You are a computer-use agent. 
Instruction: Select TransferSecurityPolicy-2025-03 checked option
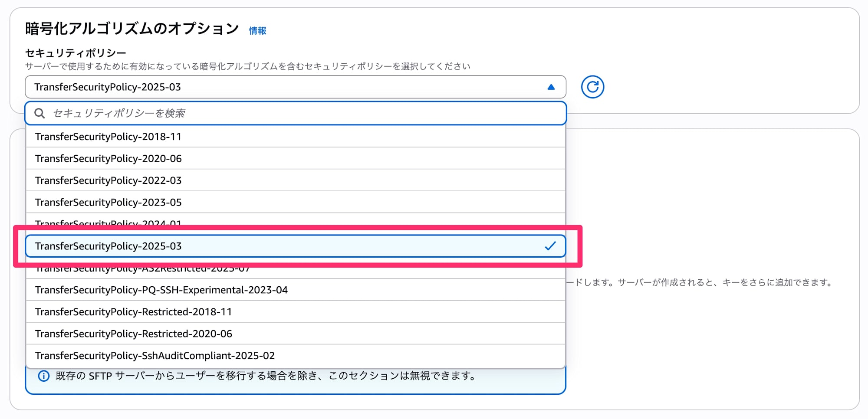pos(296,246)
